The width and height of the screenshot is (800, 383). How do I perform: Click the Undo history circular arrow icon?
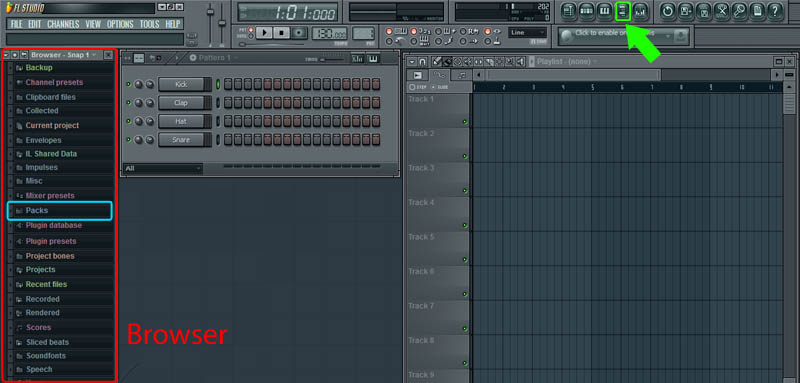tap(667, 10)
